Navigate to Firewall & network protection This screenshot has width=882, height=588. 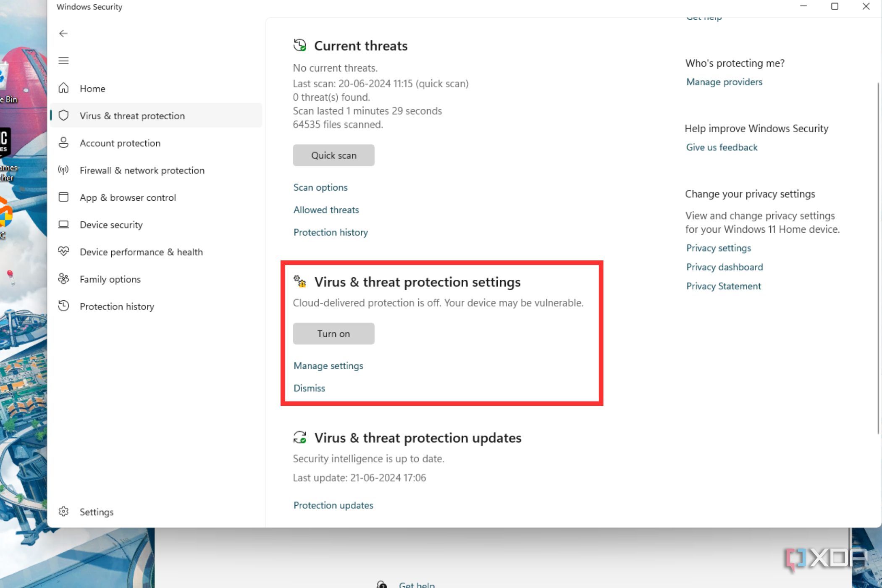pyautogui.click(x=142, y=170)
